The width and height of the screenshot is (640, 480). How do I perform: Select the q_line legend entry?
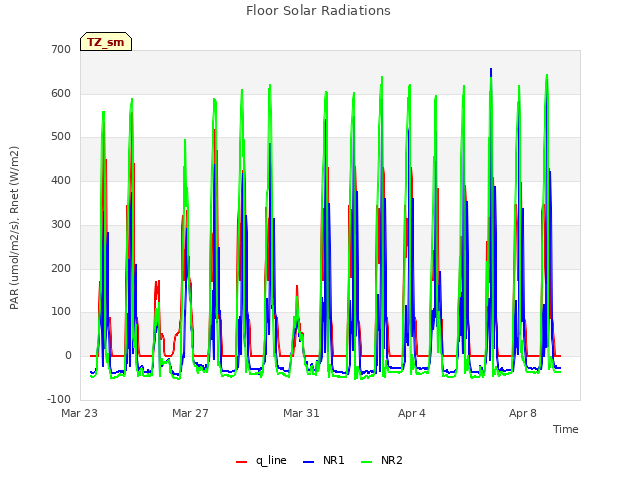tap(261, 460)
